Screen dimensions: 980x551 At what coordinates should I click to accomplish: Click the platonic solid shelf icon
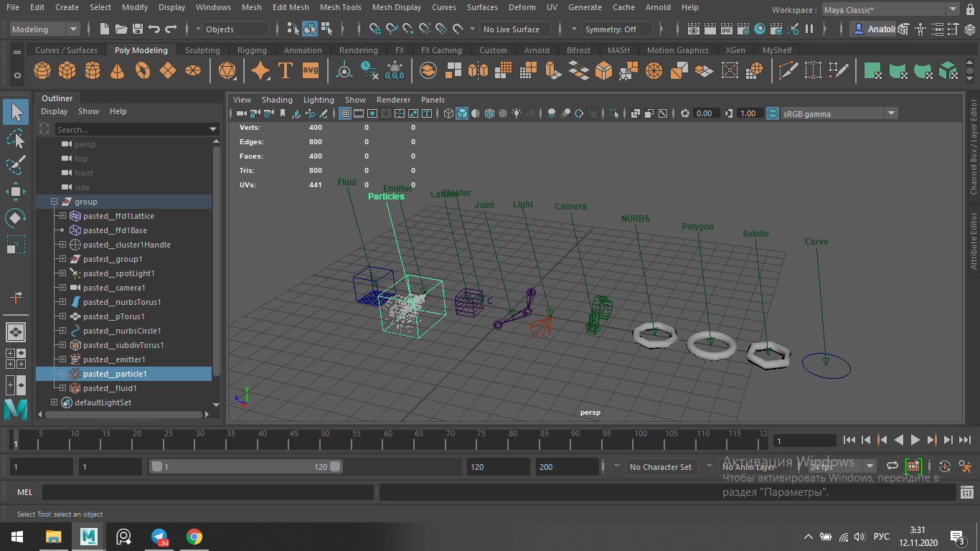(227, 71)
